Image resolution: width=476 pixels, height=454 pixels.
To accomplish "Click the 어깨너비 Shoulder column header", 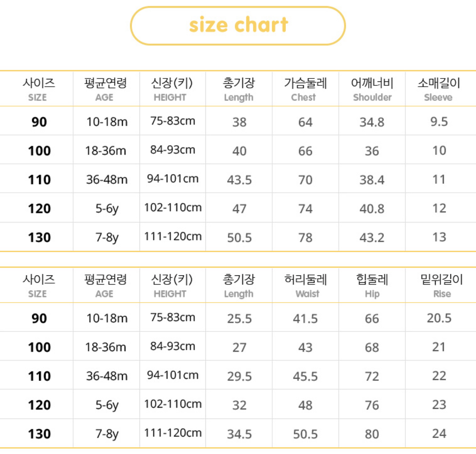I will point(372,89).
